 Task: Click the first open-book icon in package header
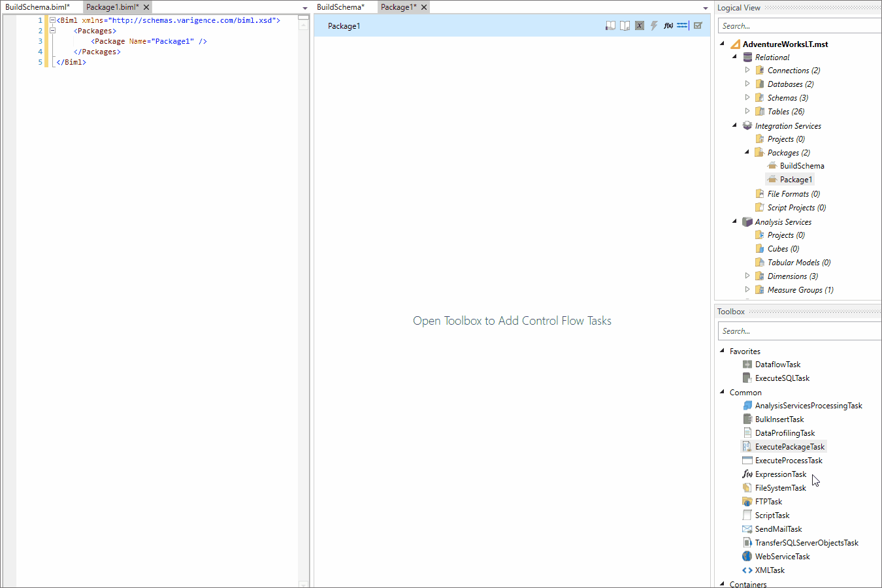coord(610,25)
